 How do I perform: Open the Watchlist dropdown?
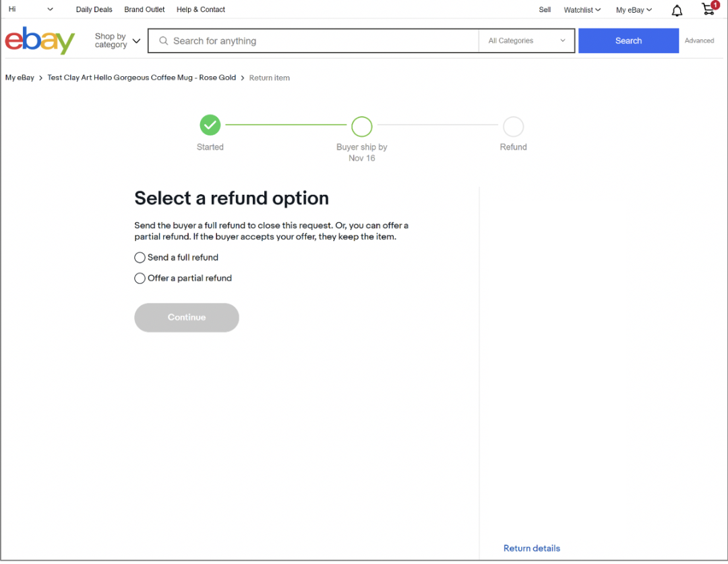(582, 10)
